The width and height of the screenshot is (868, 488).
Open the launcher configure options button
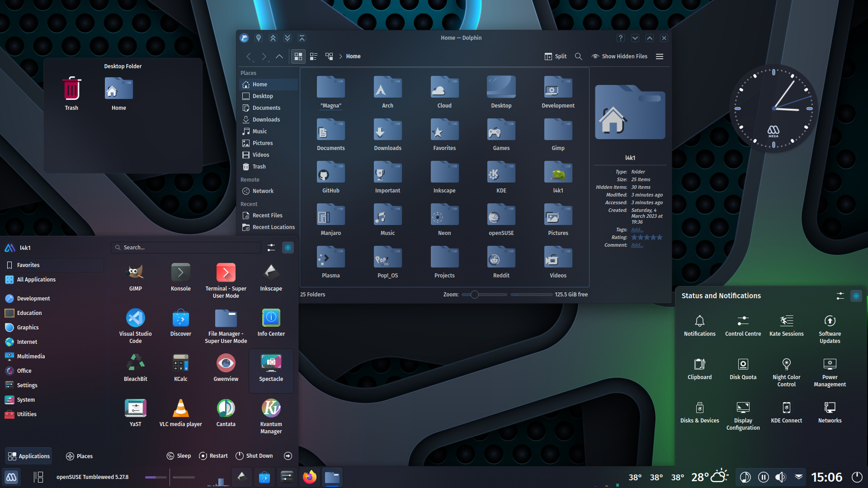[x=271, y=248]
